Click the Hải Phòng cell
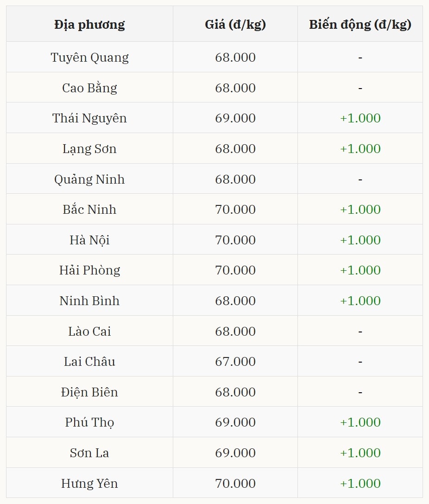 coord(89,270)
